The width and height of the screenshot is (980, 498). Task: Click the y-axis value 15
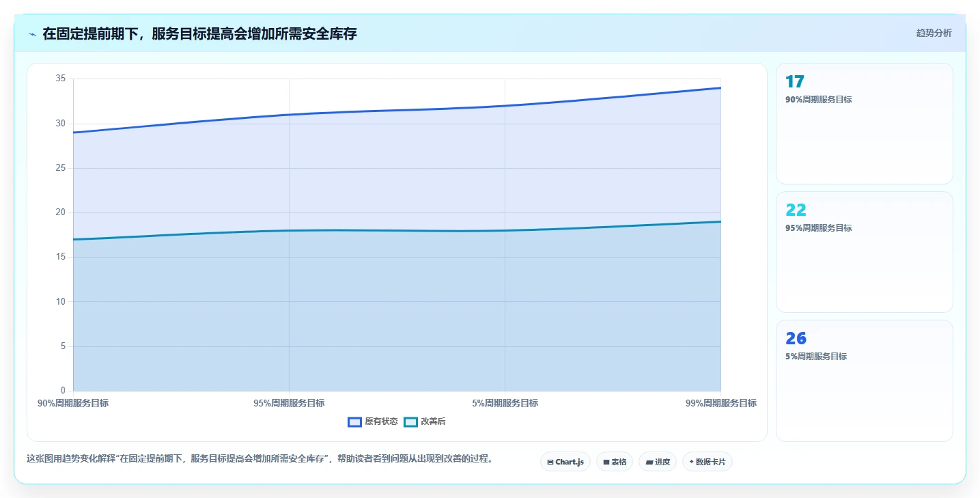point(60,257)
